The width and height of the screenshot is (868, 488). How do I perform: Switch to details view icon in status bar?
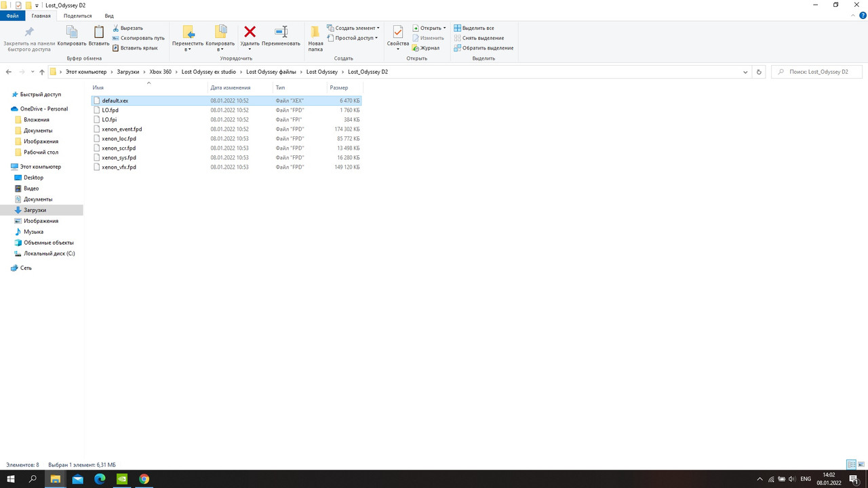[851, 464]
